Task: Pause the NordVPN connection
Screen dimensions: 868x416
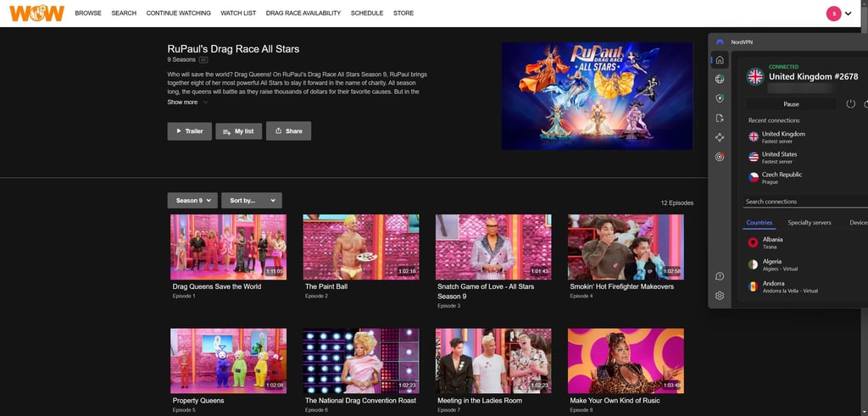Action: click(791, 104)
